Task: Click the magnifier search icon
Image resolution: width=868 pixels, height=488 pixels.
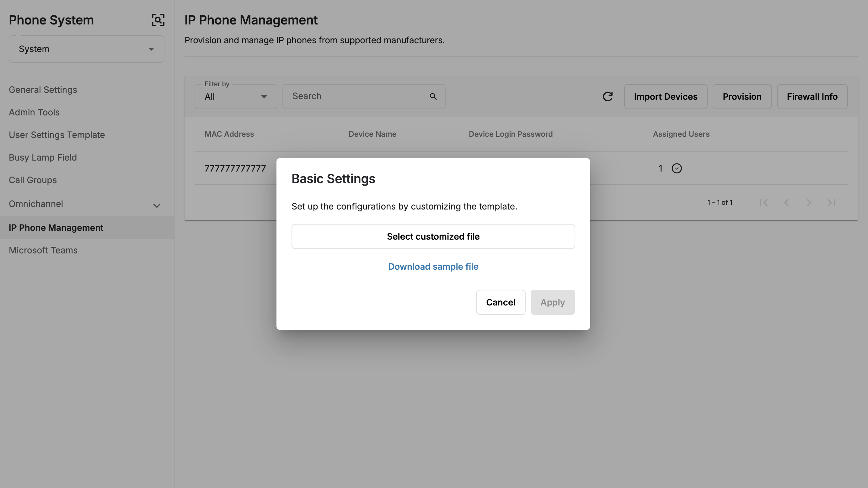Action: pos(433,97)
